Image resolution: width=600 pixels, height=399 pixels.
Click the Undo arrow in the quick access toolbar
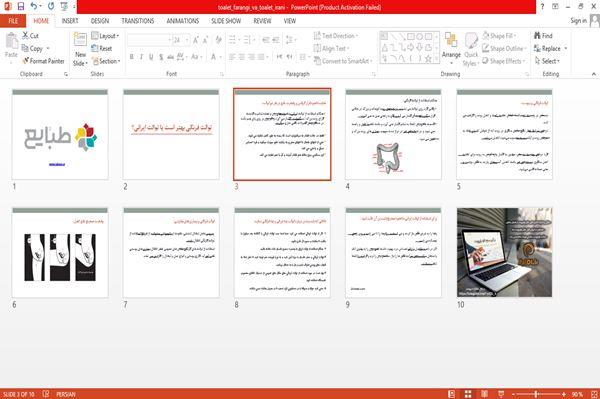coord(34,7)
